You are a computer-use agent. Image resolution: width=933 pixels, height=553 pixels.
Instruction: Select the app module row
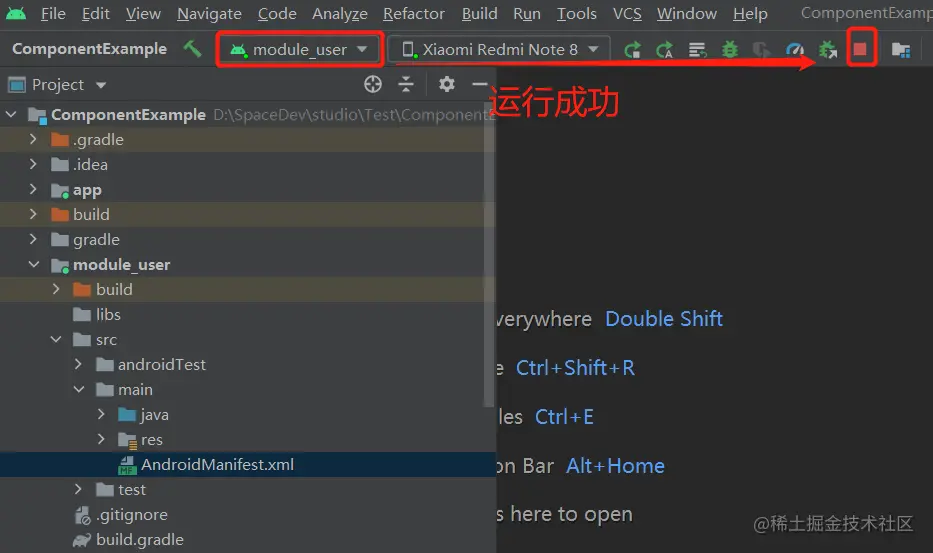[x=247, y=189]
